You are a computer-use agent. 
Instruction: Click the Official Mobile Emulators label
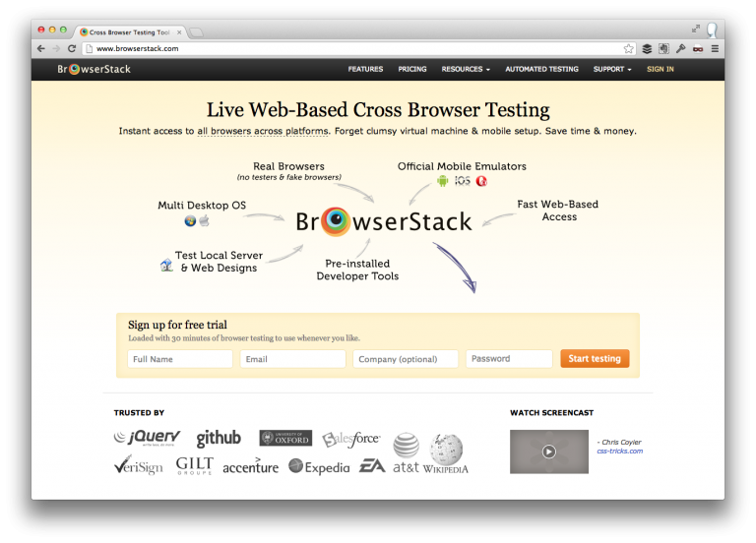click(x=462, y=166)
